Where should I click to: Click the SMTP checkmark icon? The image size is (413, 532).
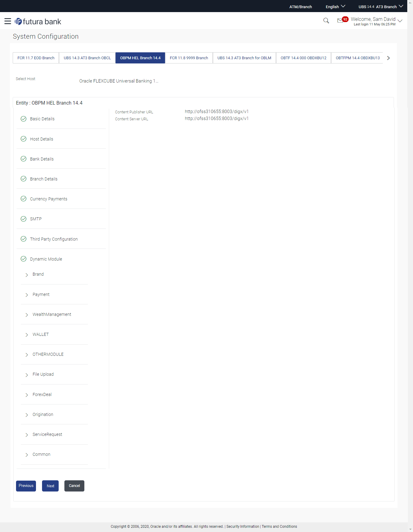click(24, 219)
